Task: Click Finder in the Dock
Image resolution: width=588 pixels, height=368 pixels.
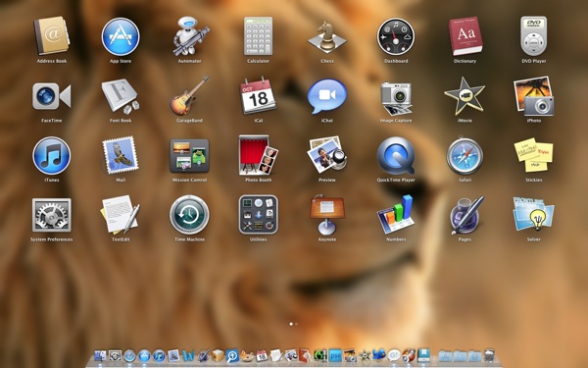Action: pyautogui.click(x=100, y=355)
